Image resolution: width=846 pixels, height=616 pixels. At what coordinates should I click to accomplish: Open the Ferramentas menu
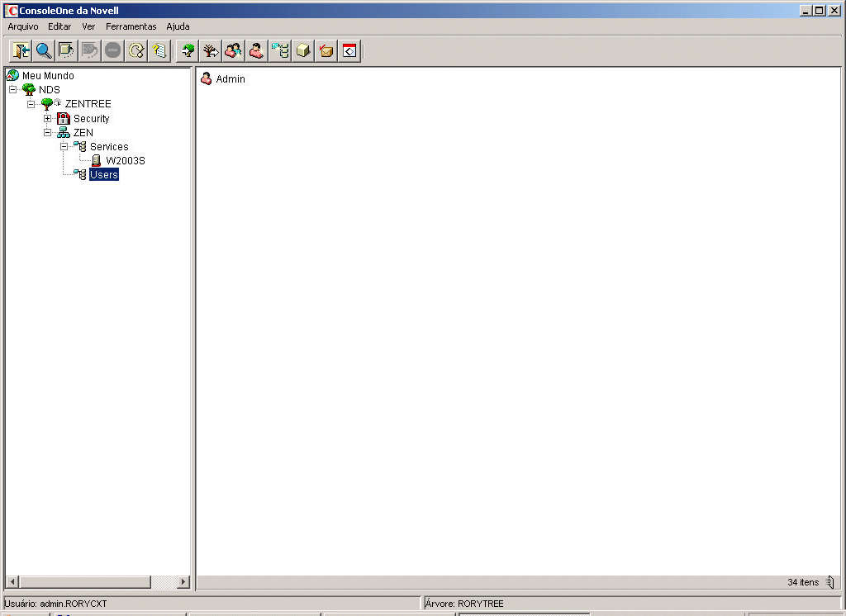[x=131, y=26]
